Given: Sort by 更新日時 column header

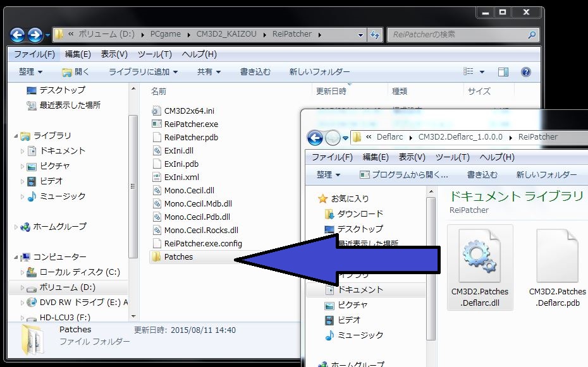Looking at the screenshot, I should [331, 92].
